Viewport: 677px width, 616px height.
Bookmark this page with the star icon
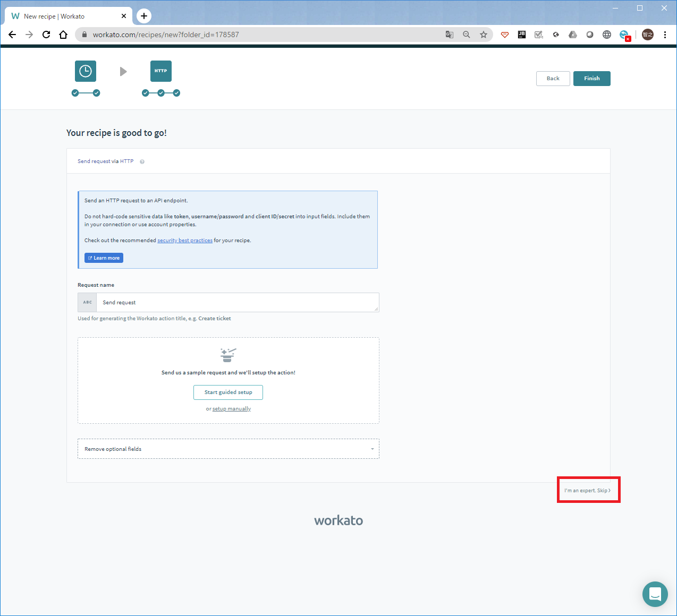[484, 35]
